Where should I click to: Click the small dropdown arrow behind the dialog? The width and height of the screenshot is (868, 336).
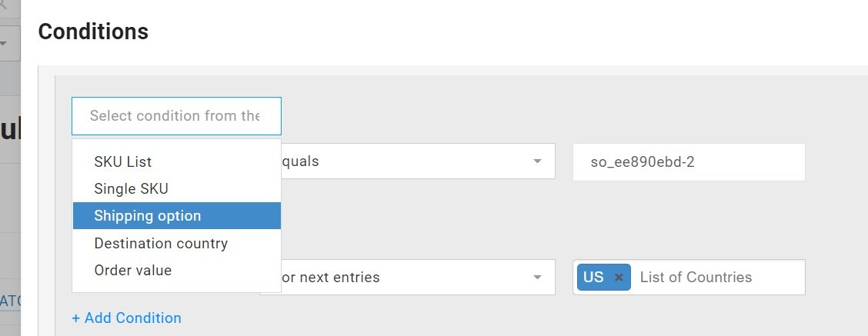3,42
